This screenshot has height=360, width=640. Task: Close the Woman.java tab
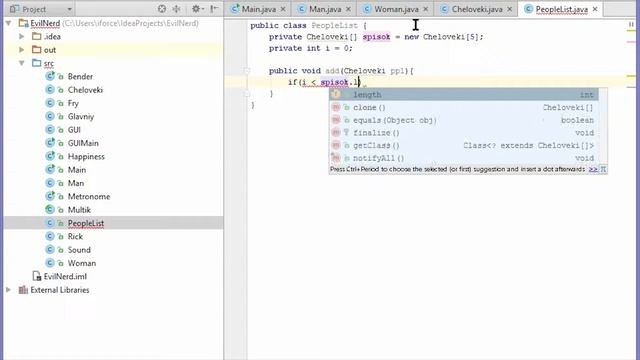[426, 9]
